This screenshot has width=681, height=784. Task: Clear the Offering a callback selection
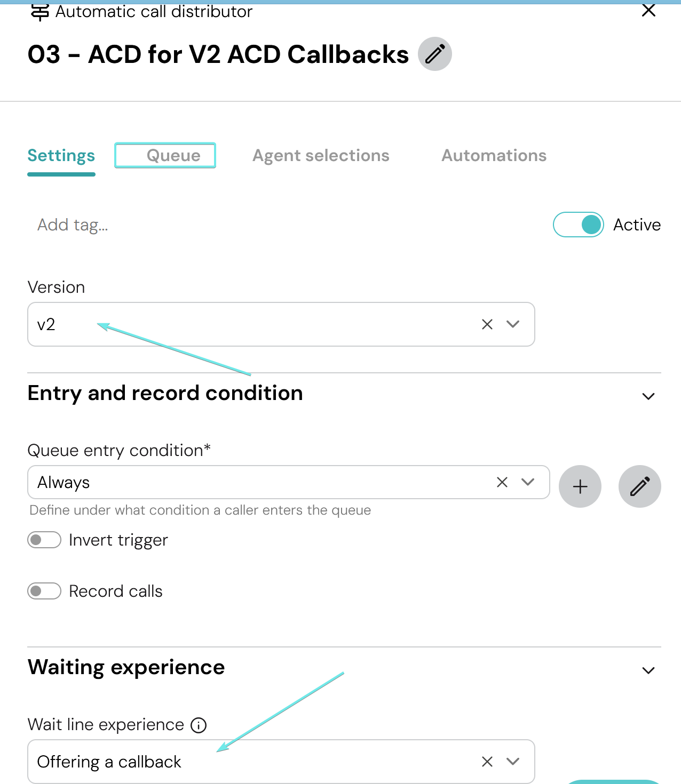(x=487, y=762)
